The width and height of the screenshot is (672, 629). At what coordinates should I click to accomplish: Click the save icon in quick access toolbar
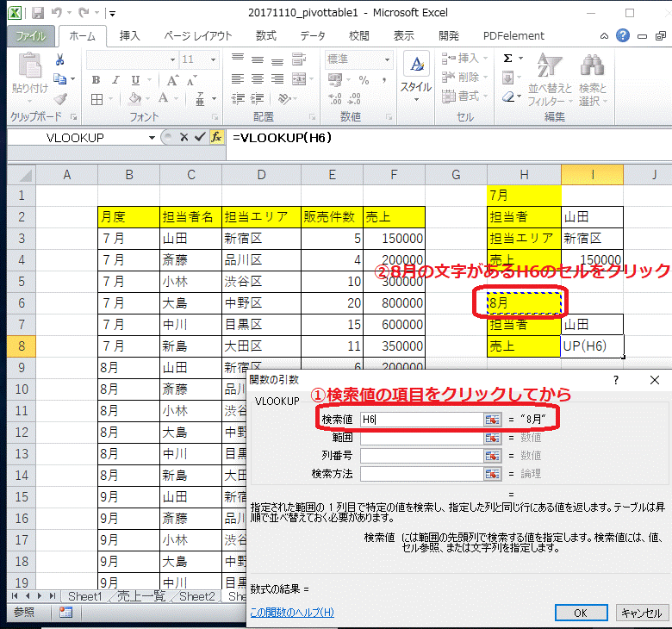(38, 14)
